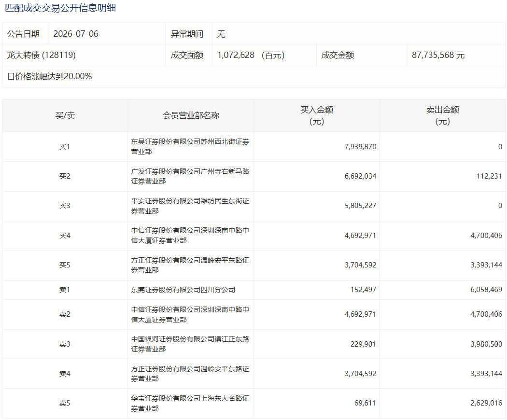Click the 买入金额 (元) column header

[317, 115]
